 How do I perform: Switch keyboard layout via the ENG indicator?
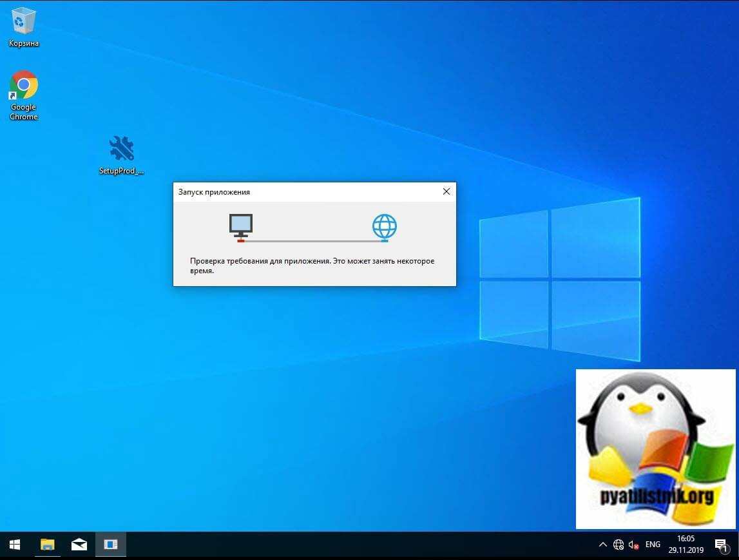tap(653, 545)
